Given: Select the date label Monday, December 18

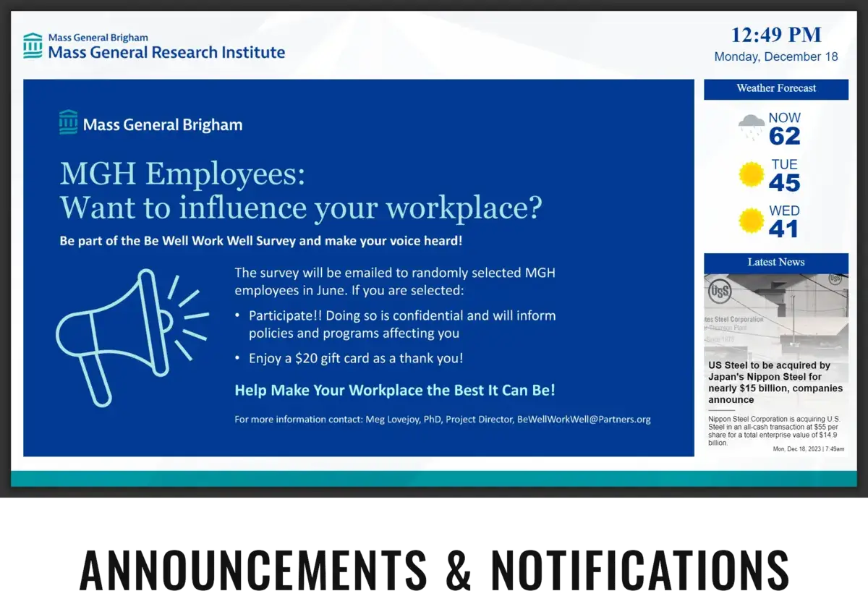Looking at the screenshot, I should click(x=776, y=56).
